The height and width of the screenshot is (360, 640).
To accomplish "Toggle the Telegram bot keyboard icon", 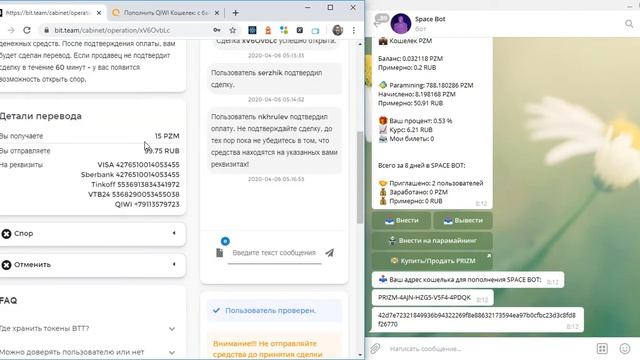I will pos(602,349).
